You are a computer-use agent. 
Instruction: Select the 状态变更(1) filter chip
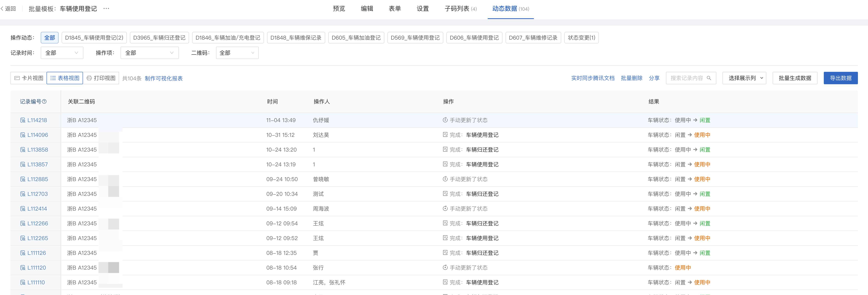click(x=581, y=37)
